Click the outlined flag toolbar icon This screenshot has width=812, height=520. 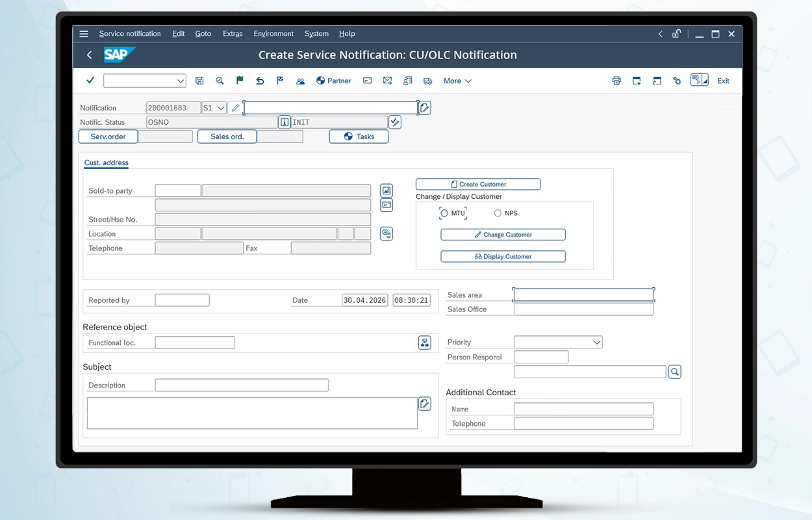[280, 81]
